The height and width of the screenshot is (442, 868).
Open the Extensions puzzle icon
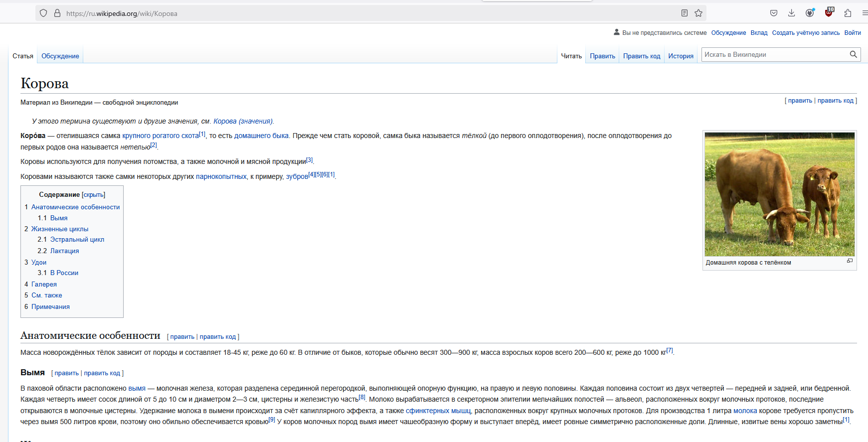tap(848, 13)
